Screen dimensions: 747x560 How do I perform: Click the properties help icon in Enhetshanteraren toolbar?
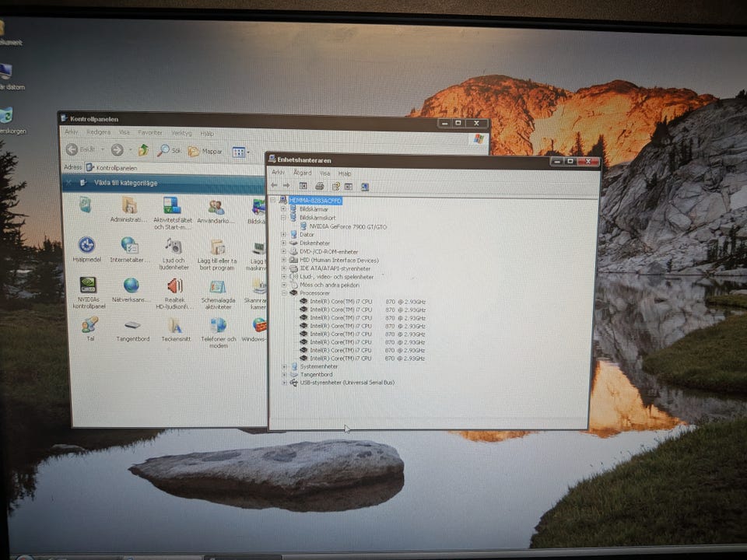(x=335, y=186)
